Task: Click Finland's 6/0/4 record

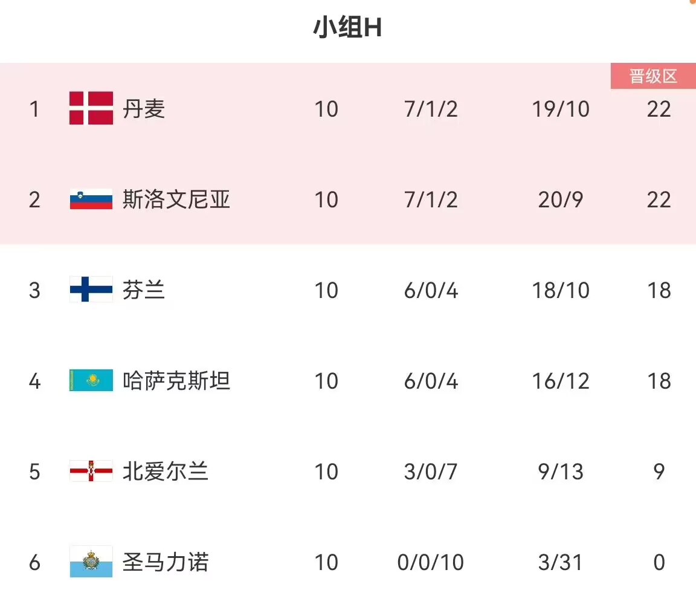Action: 431,291
